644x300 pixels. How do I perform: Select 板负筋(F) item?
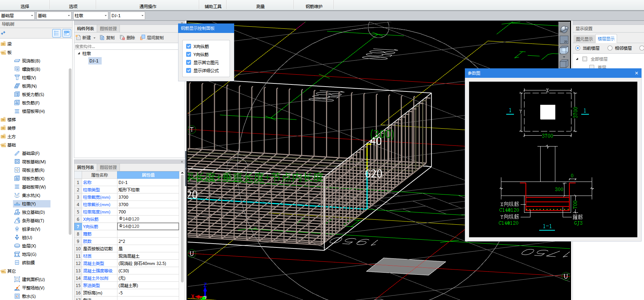(x=27, y=103)
